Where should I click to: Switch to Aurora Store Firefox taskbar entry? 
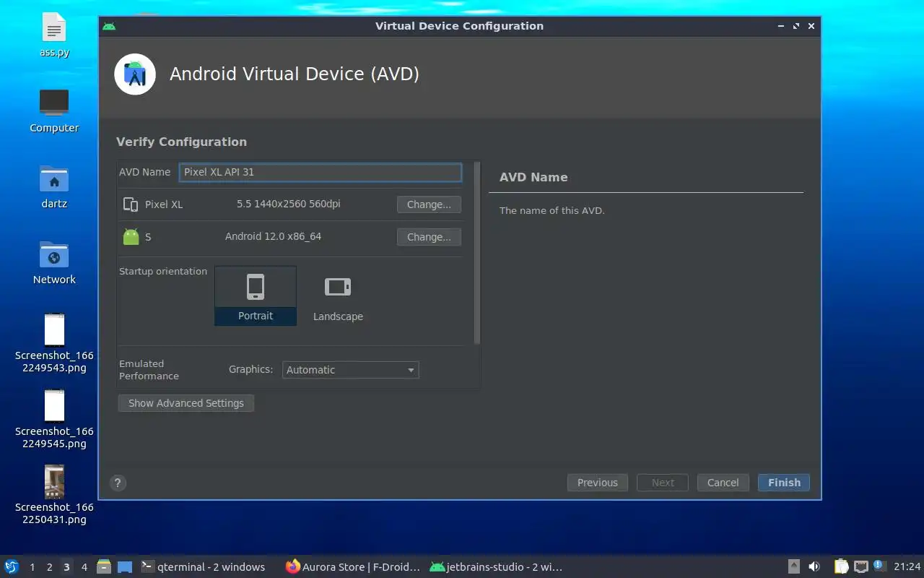point(353,567)
